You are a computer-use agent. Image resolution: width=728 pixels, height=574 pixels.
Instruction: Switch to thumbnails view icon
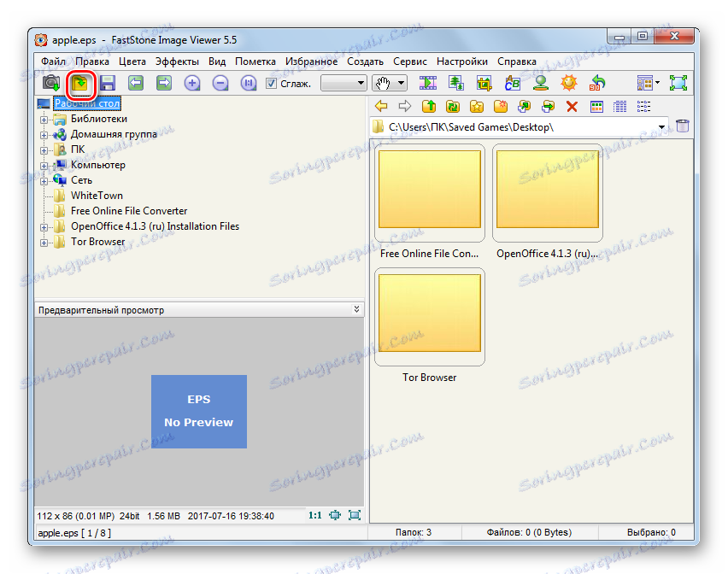coord(596,107)
